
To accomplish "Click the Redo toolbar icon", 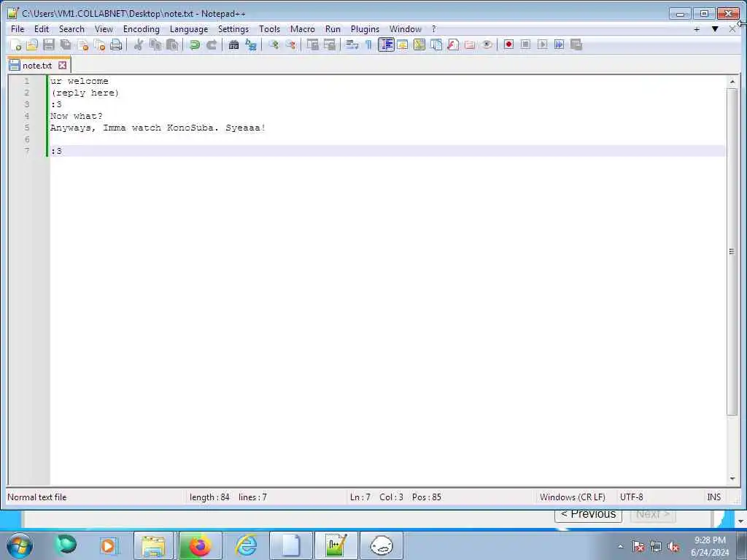I will [x=212, y=44].
